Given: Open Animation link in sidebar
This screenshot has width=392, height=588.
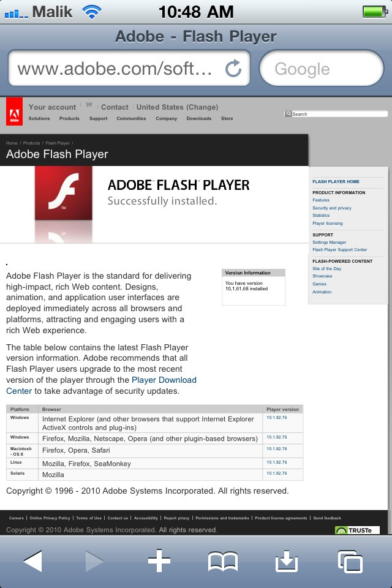Looking at the screenshot, I should tap(322, 292).
